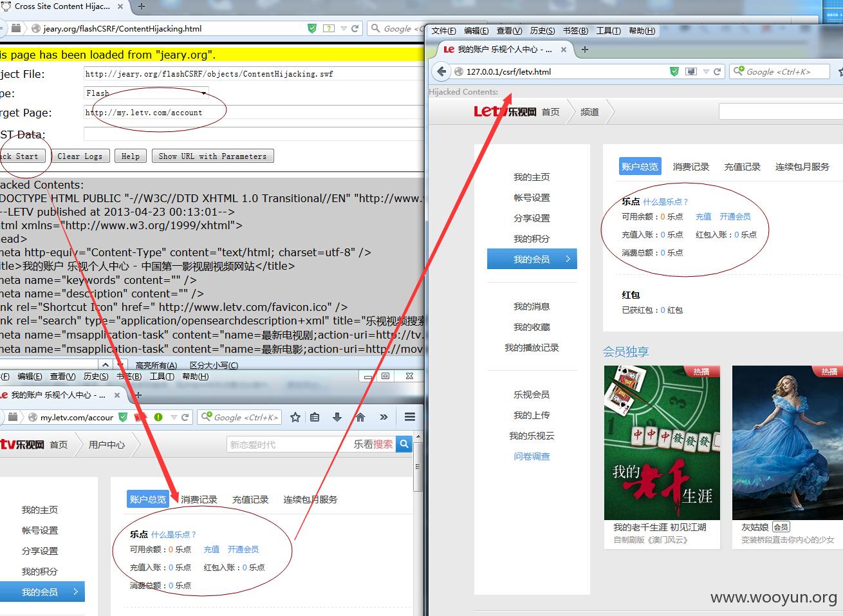Viewport: 843px width, 616px height.
Task: Open new tab next to Cross Site Content Hijacking tab
Action: 142,6
